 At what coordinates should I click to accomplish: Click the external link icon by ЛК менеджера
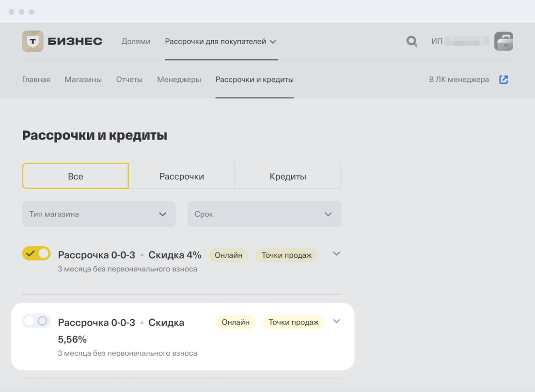pos(504,79)
